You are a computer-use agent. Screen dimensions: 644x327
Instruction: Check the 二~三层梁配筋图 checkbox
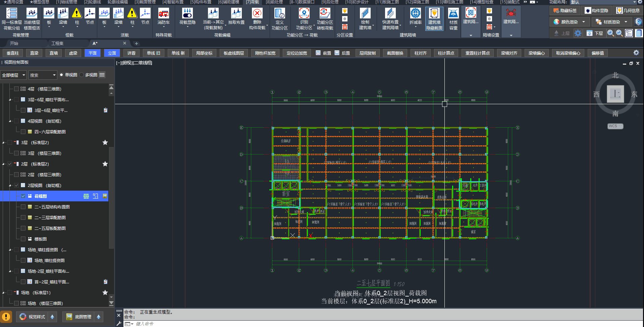(x=23, y=218)
